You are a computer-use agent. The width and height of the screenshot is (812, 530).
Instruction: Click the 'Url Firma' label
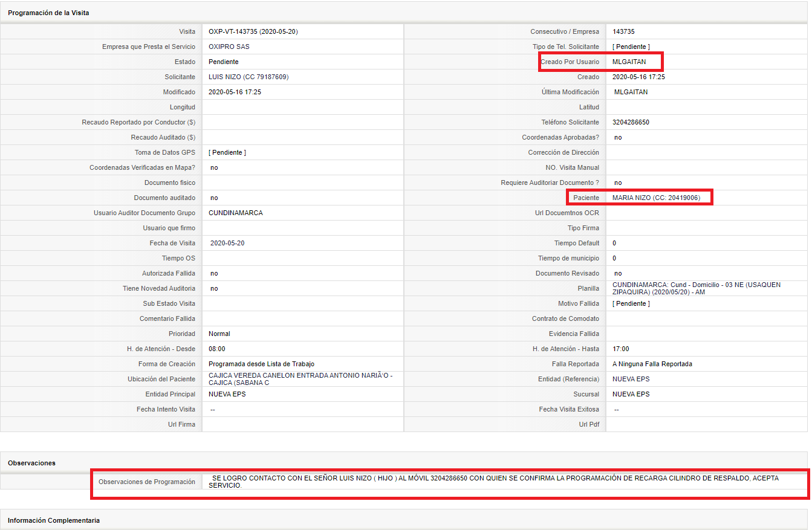[x=182, y=424]
